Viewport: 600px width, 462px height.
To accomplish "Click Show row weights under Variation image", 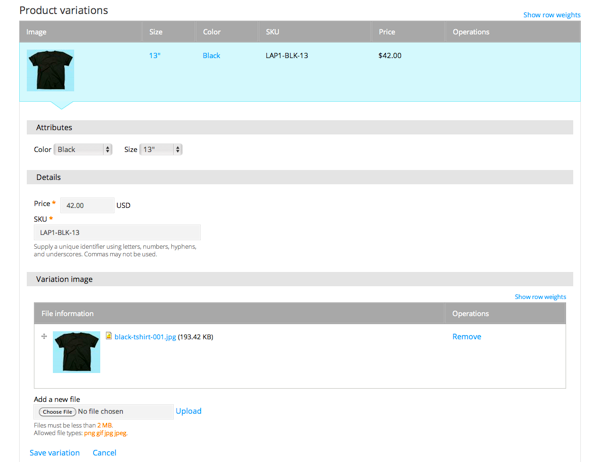I will [x=540, y=297].
